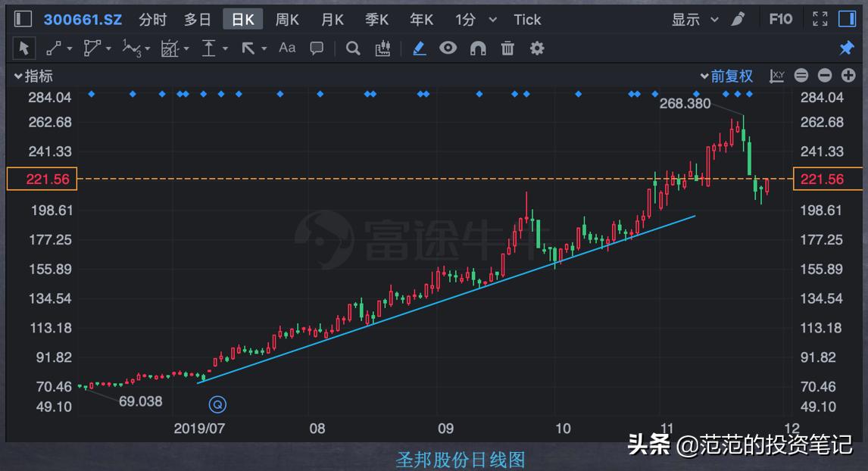
Task: Switch to the 周K weekly chart tab
Action: 286,19
